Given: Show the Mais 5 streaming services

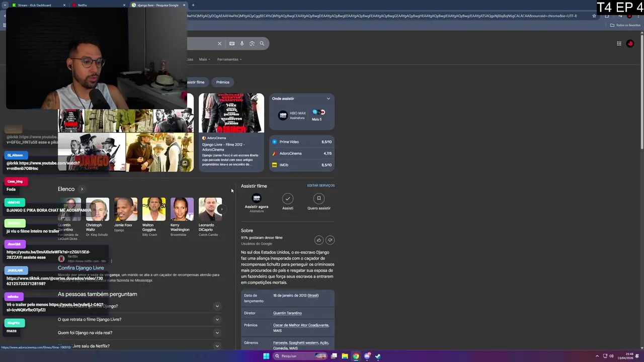Looking at the screenshot, I should pyautogui.click(x=318, y=115).
